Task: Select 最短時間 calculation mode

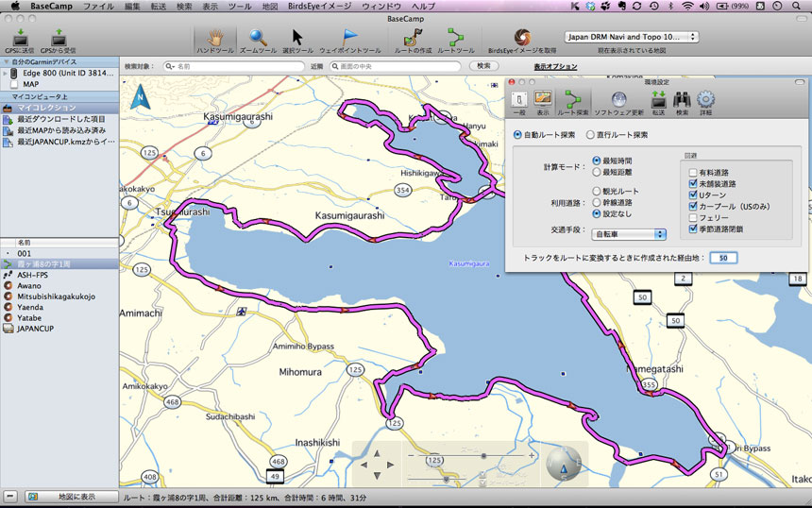Action: pos(597,161)
